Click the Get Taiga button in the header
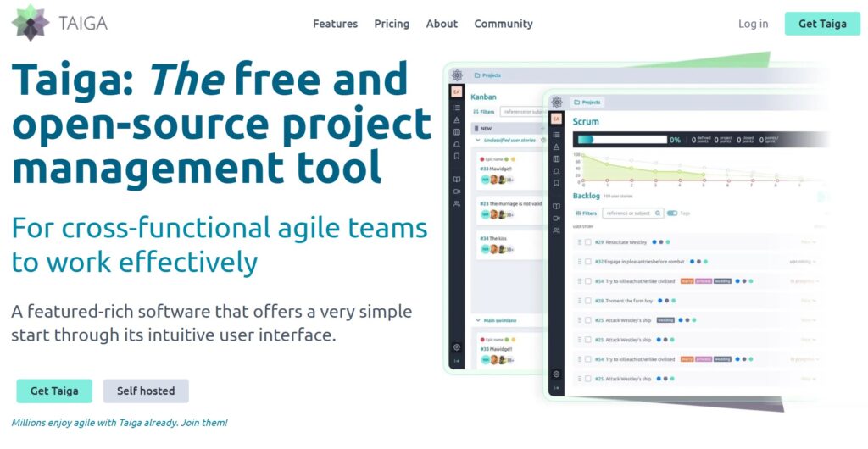This screenshot has width=868, height=449. [x=822, y=24]
